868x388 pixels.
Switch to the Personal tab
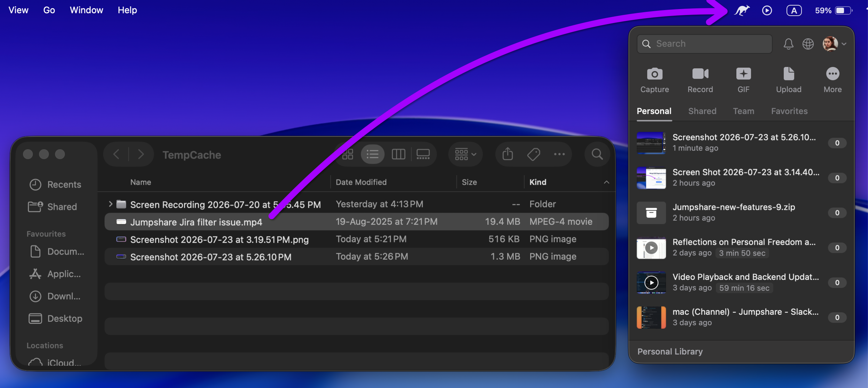(654, 111)
